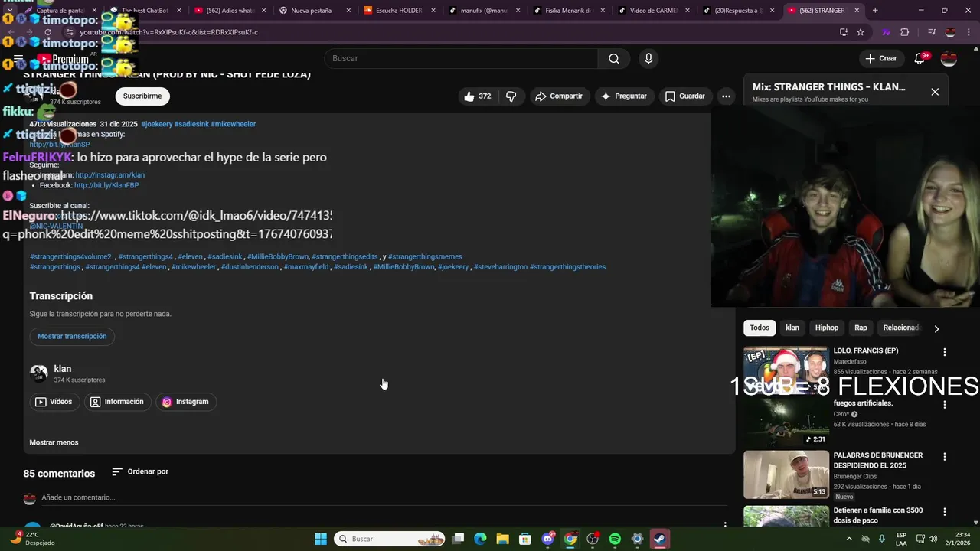Click Mostrar transcripción button
This screenshot has width=980, height=551.
point(72,337)
